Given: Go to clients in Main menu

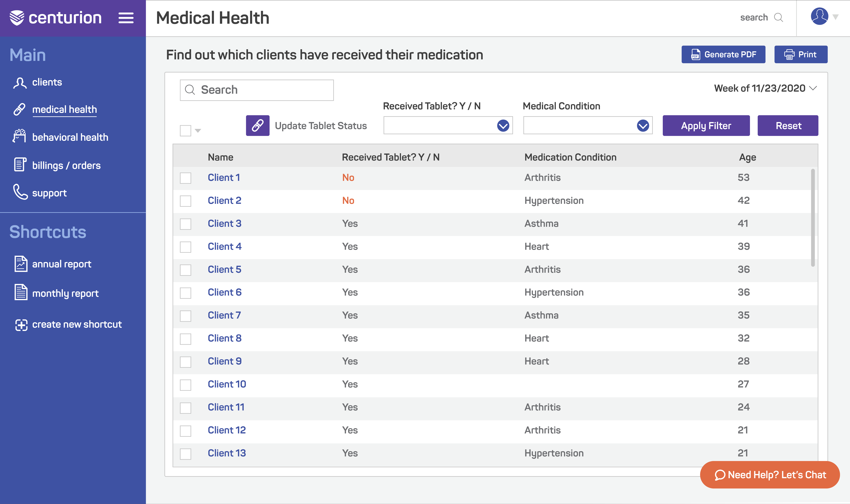Looking at the screenshot, I should 47,82.
